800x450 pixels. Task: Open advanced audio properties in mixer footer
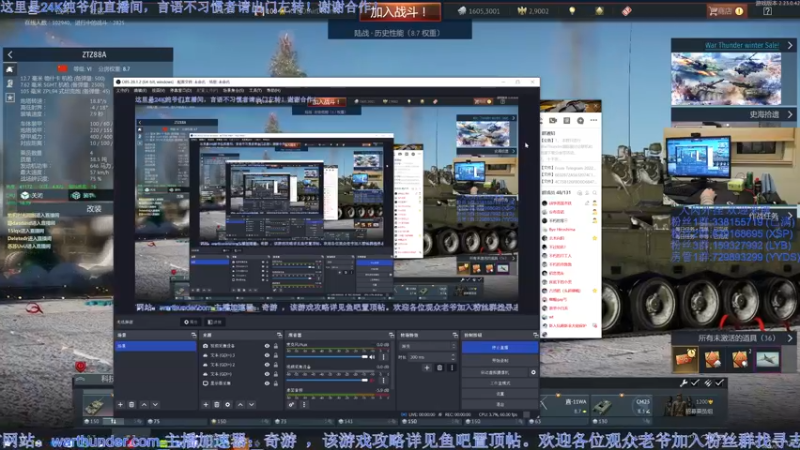coord(291,405)
